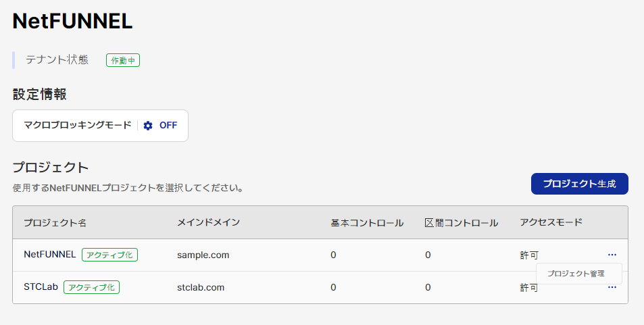Open the three-dot menu for the NetFUNNEL project

[612, 255]
